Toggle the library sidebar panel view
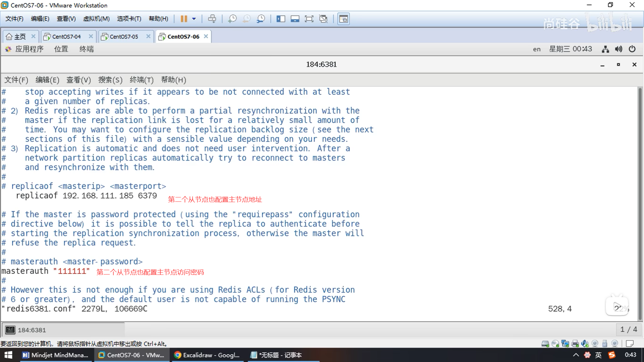 point(281,19)
